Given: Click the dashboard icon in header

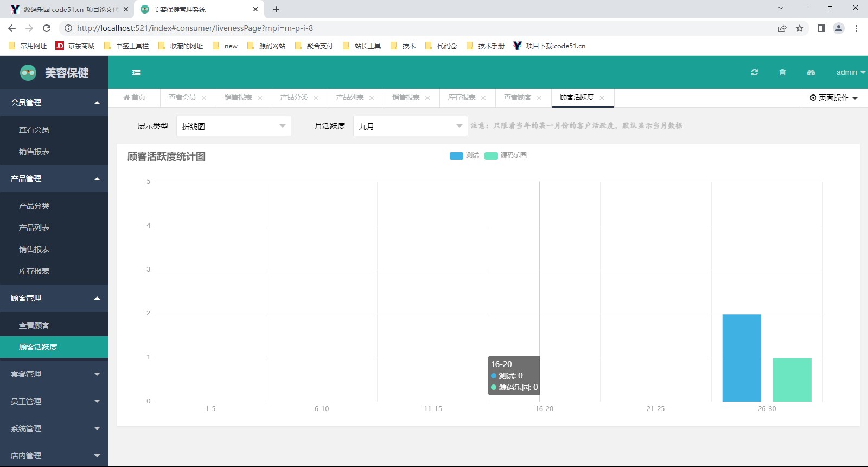Looking at the screenshot, I should (811, 72).
